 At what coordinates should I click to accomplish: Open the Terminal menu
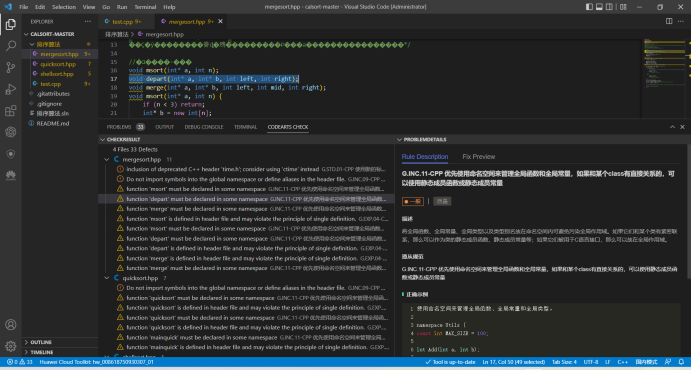[145, 7]
